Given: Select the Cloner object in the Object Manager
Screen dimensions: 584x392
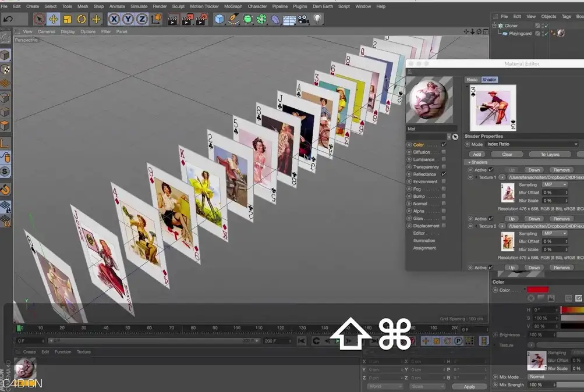Looking at the screenshot, I should coord(511,26).
